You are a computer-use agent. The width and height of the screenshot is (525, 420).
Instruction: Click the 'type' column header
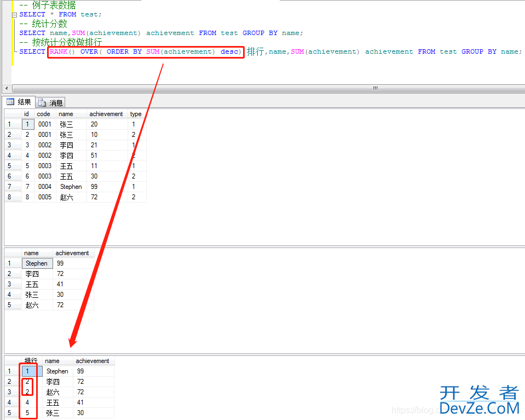pyautogui.click(x=136, y=114)
